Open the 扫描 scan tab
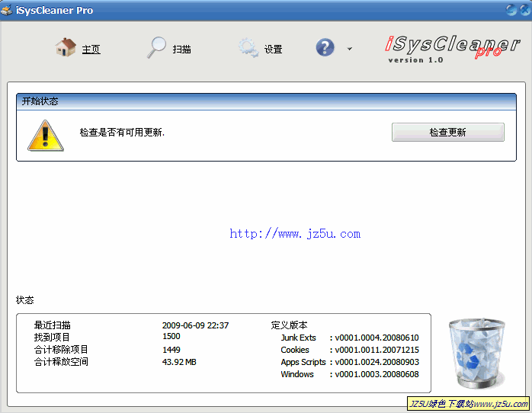Viewport: 532px width, 413px height. [x=182, y=50]
